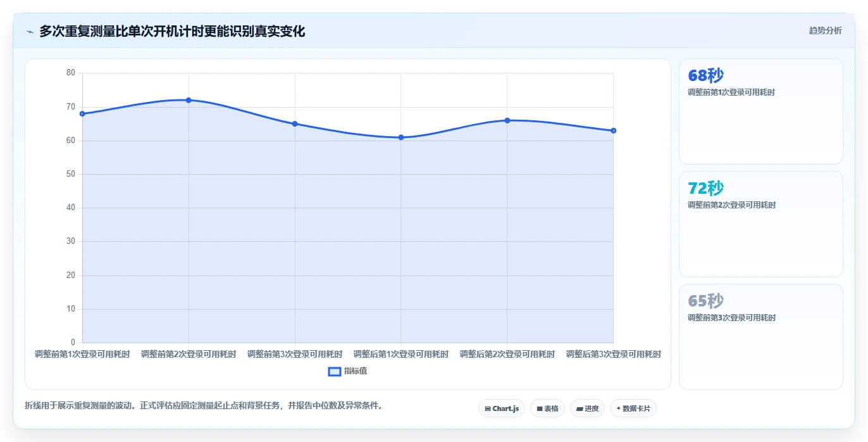This screenshot has height=442, width=868.
Task: Click the 调整前第1次登录可用耗时 caption in the 68秒 card
Action: point(731,92)
